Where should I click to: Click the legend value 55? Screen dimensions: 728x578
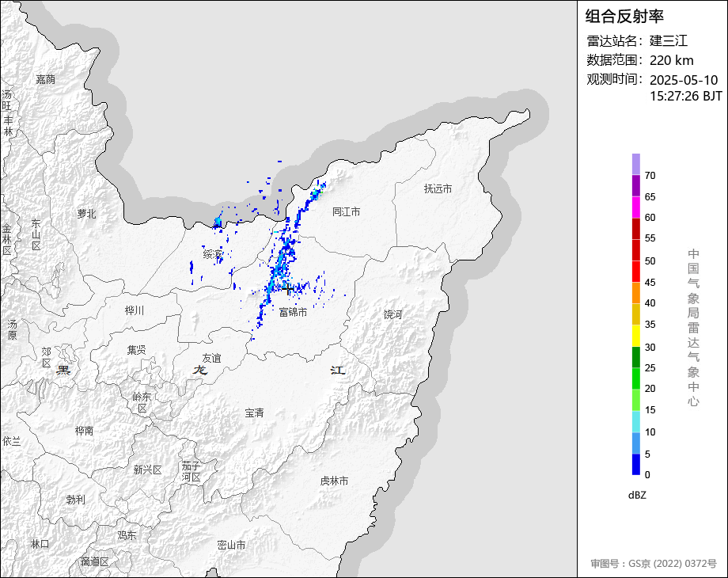[650, 238]
